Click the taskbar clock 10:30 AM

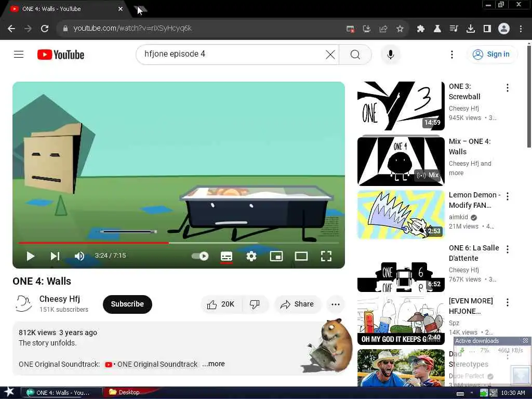pos(513,393)
